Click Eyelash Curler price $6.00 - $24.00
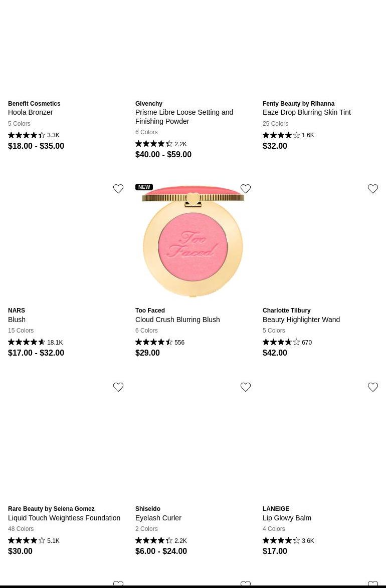Screen dimensions: 386x588 click(x=161, y=551)
